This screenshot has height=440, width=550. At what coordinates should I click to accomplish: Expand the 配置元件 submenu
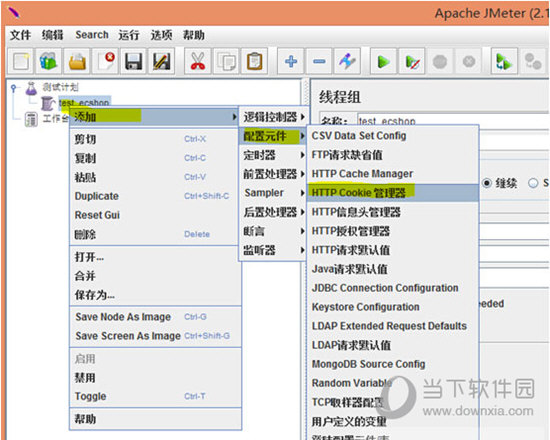point(272,136)
